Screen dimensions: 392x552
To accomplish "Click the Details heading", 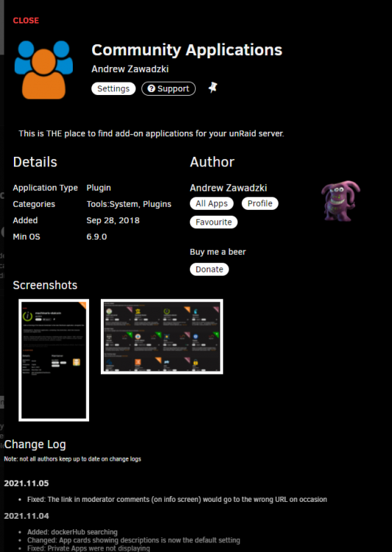I will (35, 162).
